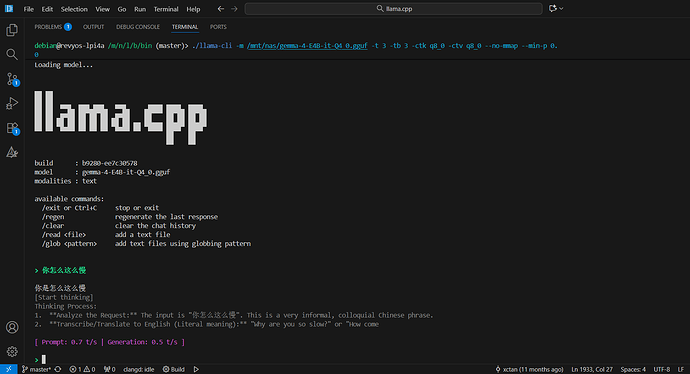Screen dimensions: 690x374
Task: Open the Edit menu
Action: tap(47, 9)
